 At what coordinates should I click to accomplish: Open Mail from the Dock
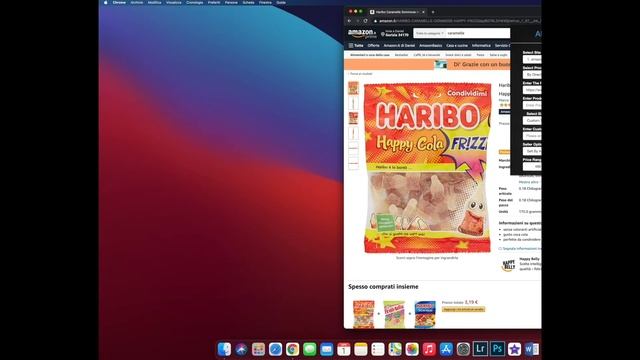(327, 349)
